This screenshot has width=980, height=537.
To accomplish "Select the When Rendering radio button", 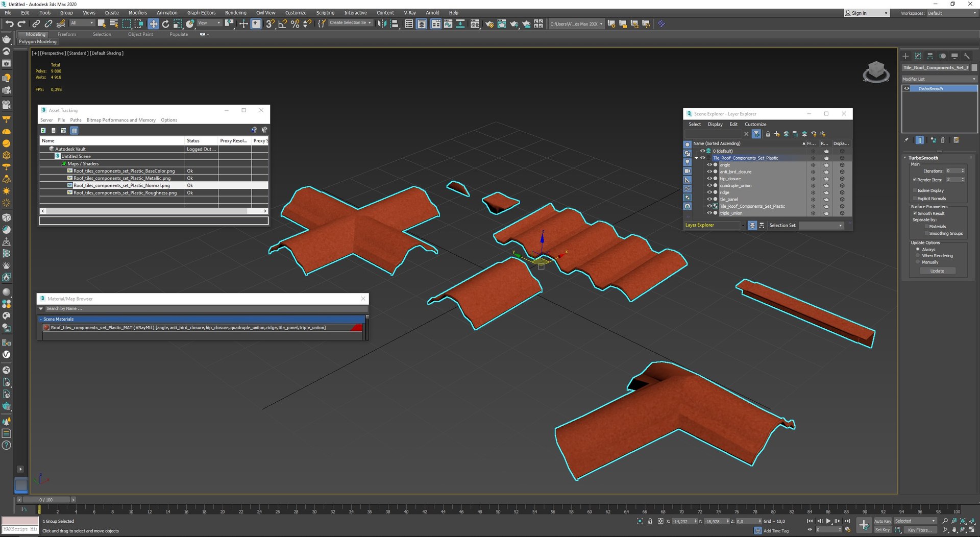I will click(918, 256).
